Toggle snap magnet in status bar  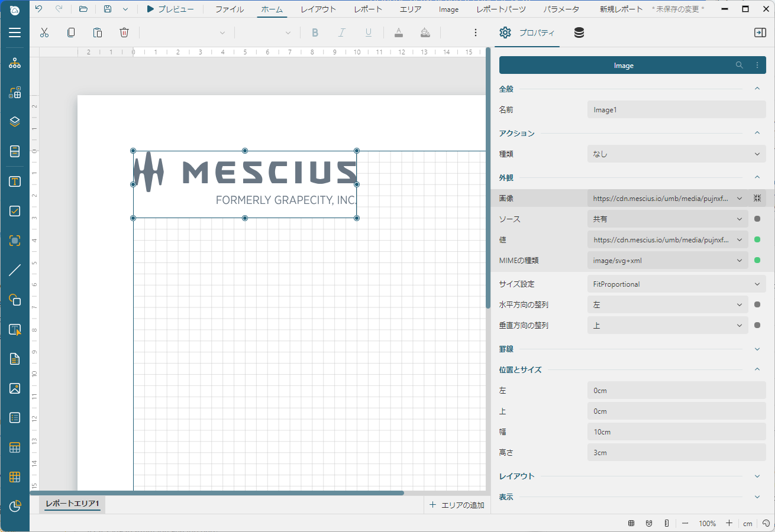(649, 523)
